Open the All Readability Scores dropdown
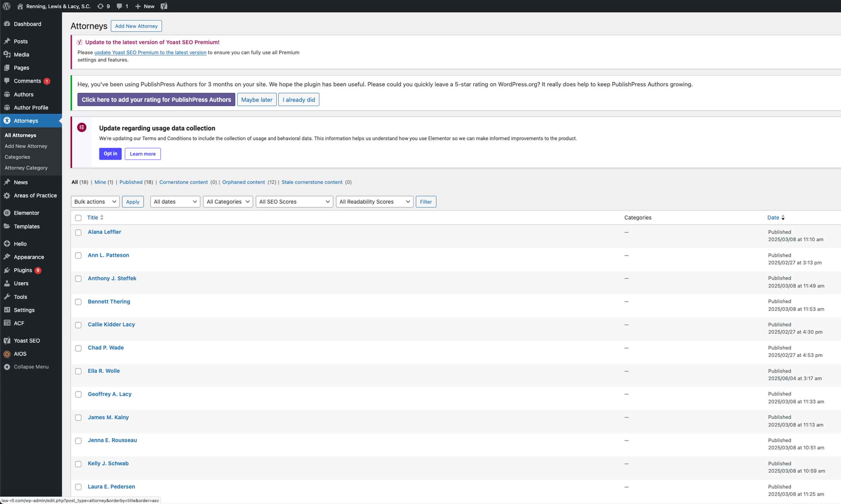This screenshot has width=841, height=504. coord(374,202)
